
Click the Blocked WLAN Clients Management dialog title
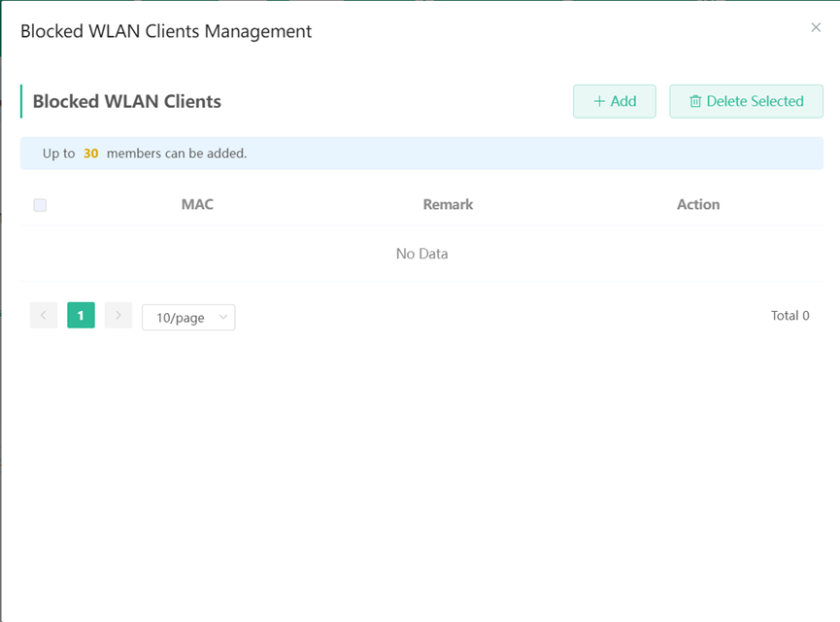pos(166,31)
